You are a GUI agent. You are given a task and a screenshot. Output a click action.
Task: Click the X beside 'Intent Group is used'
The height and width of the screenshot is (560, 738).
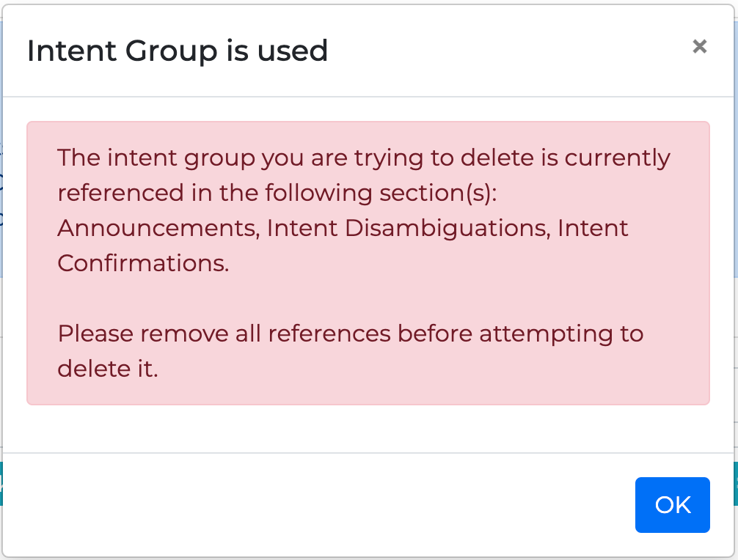pyautogui.click(x=699, y=46)
